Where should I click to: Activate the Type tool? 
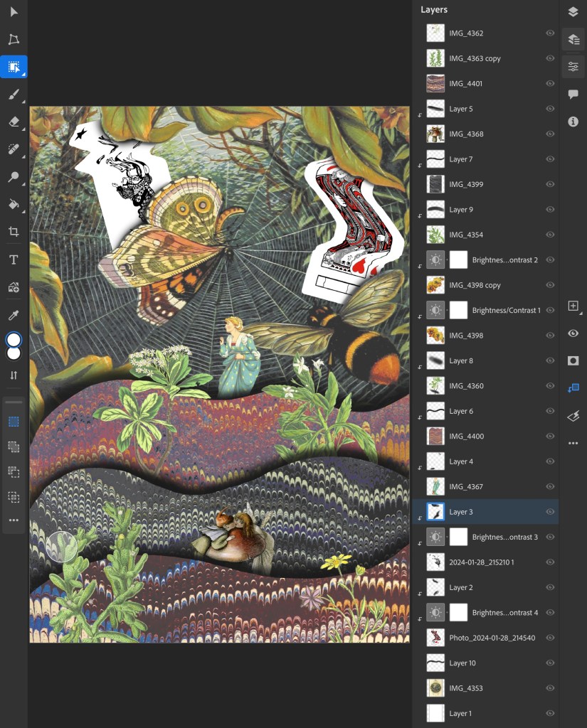14,259
